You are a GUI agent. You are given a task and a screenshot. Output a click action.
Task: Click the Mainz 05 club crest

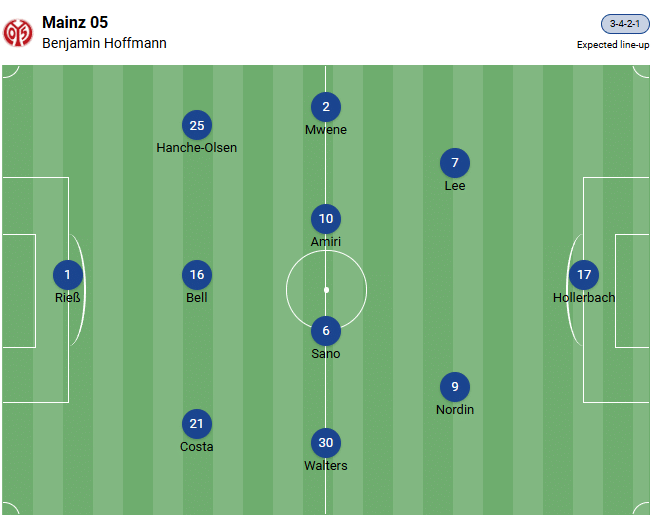pos(18,32)
